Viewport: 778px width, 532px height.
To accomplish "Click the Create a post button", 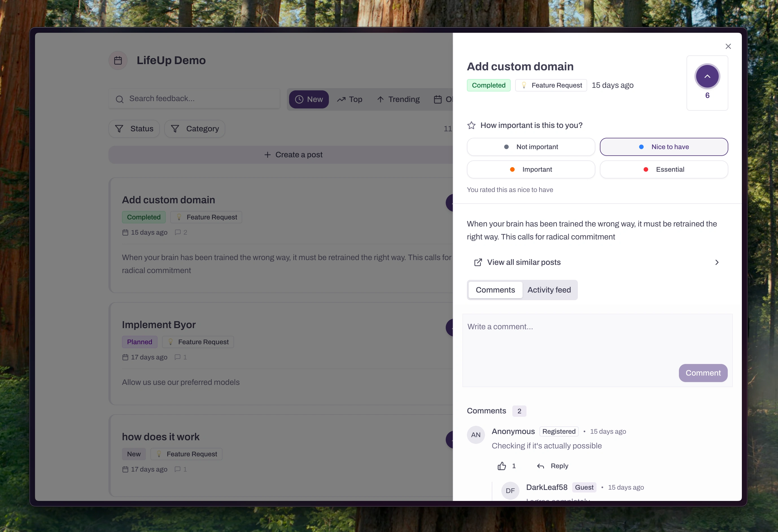I will [293, 154].
